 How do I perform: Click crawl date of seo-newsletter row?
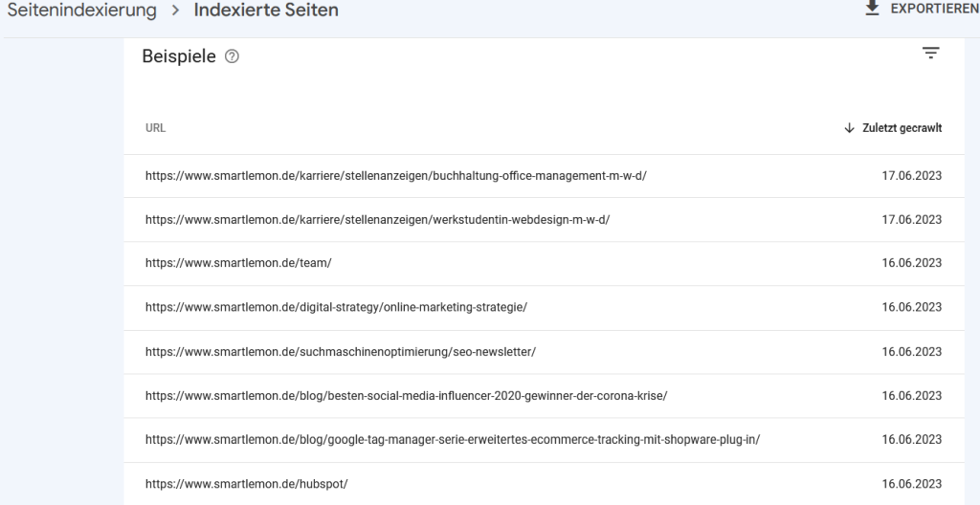pyautogui.click(x=911, y=352)
